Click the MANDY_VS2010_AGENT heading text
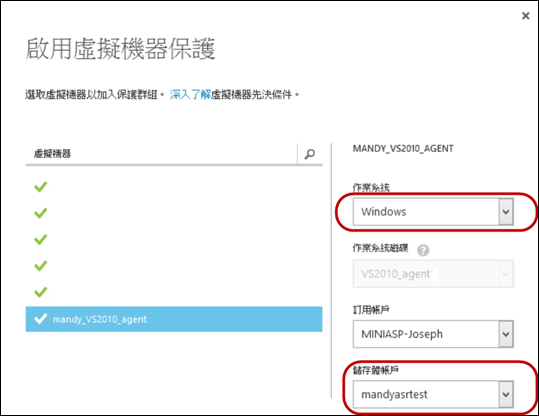This screenshot has width=539, height=416. tap(403, 149)
